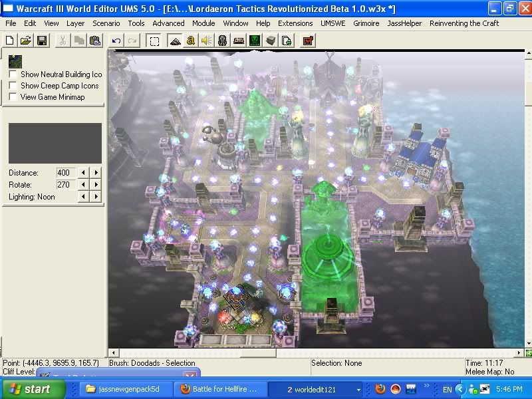Open the Layer menu
This screenshot has height=399, width=532.
[75, 23]
